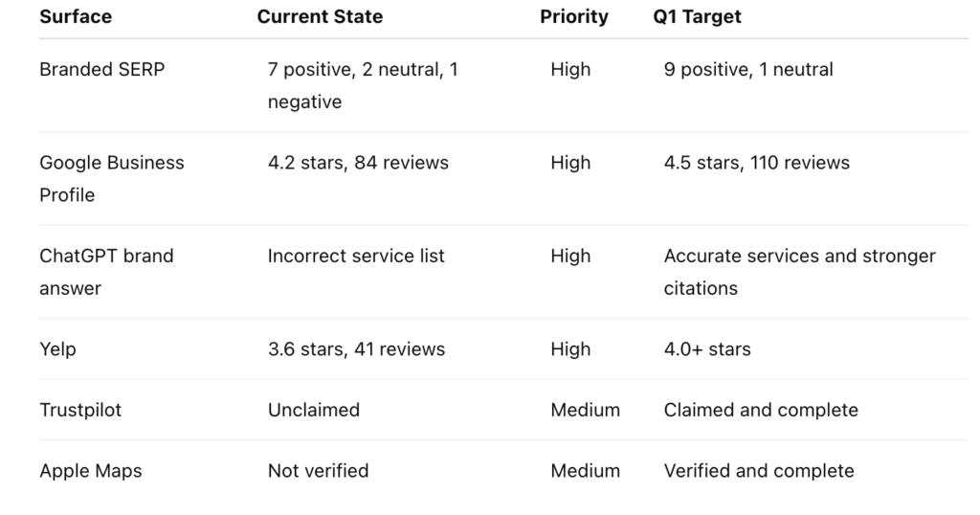Click the Unclaimed status text
Image resolution: width=980 pixels, height=515 pixels.
click(314, 410)
